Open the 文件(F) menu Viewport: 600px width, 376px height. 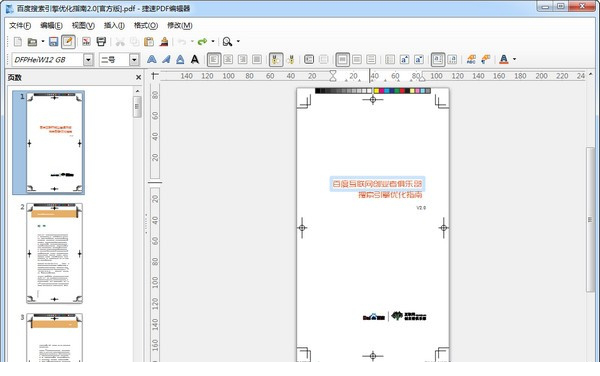pos(20,25)
